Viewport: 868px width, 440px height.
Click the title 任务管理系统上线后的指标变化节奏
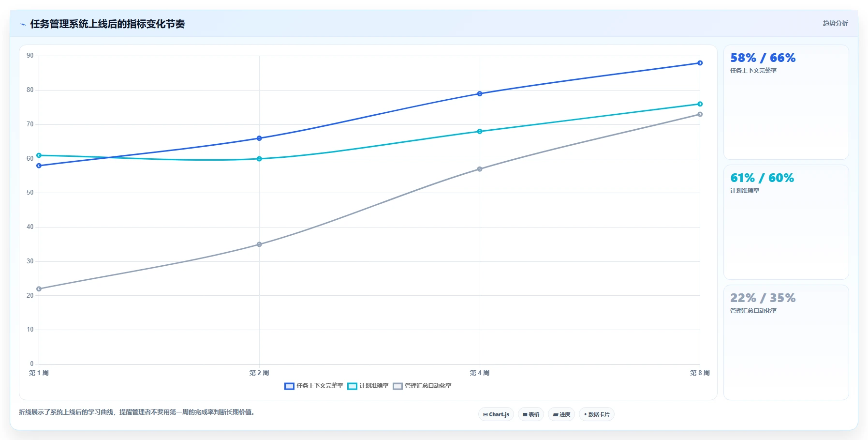[107, 24]
